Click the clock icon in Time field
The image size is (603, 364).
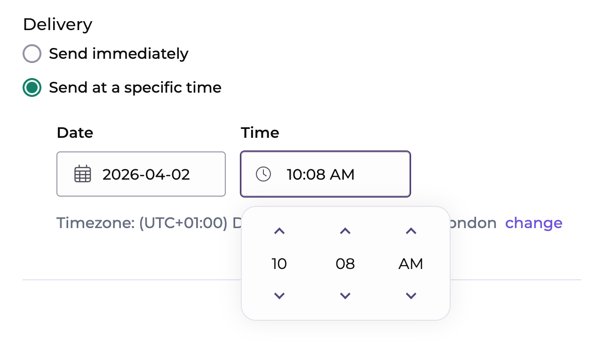(x=263, y=174)
